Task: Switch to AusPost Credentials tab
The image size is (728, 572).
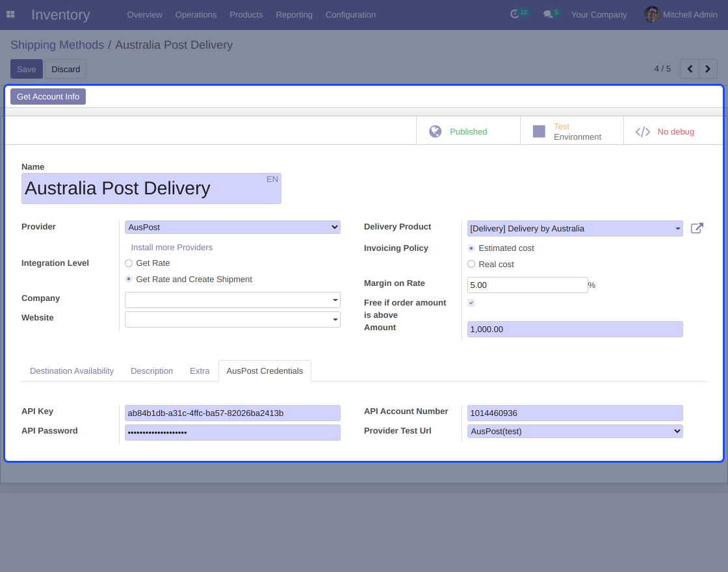Action: coord(265,371)
